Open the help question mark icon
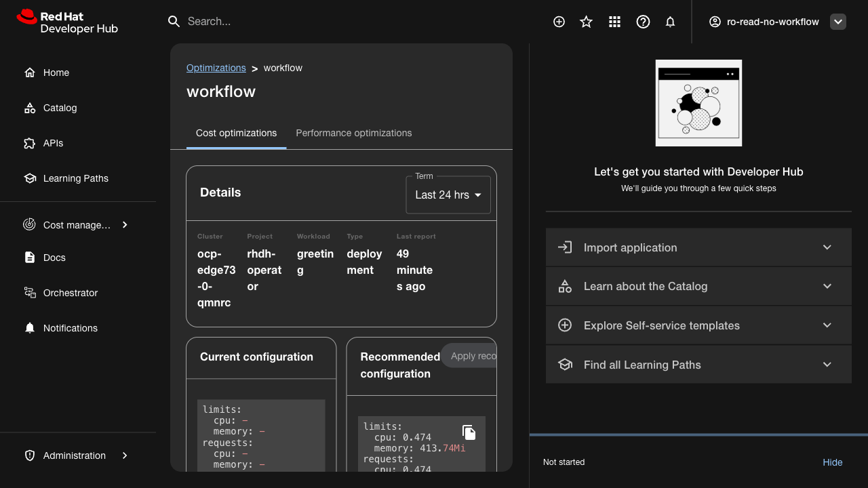This screenshot has height=488, width=868. point(643,22)
